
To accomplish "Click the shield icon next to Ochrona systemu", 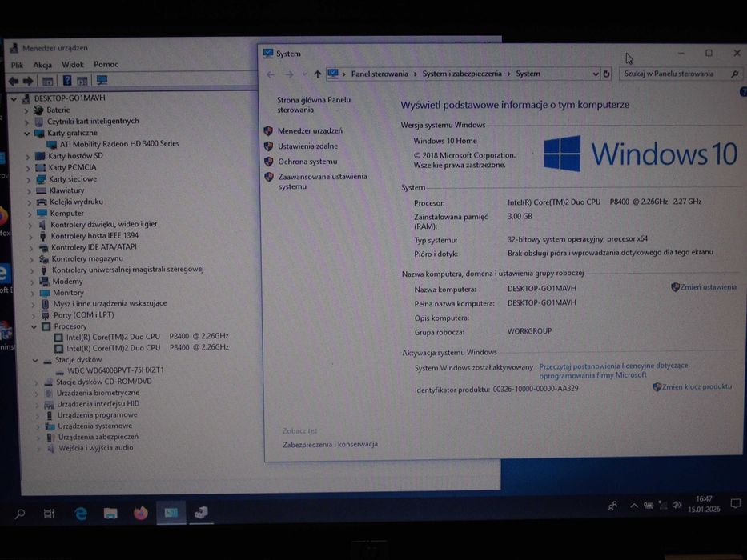I will coord(269,162).
